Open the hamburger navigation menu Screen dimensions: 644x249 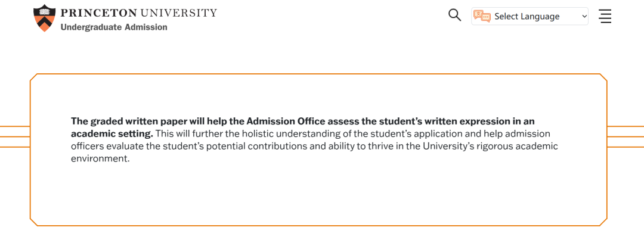tap(605, 16)
